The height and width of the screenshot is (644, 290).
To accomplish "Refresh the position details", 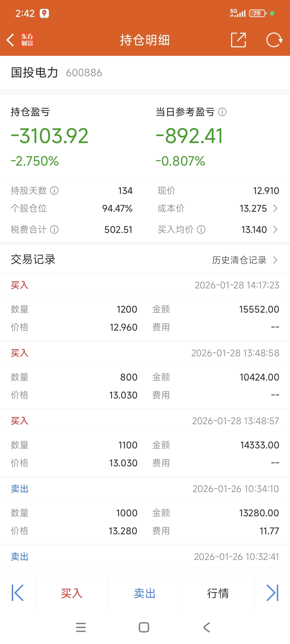I will (274, 40).
